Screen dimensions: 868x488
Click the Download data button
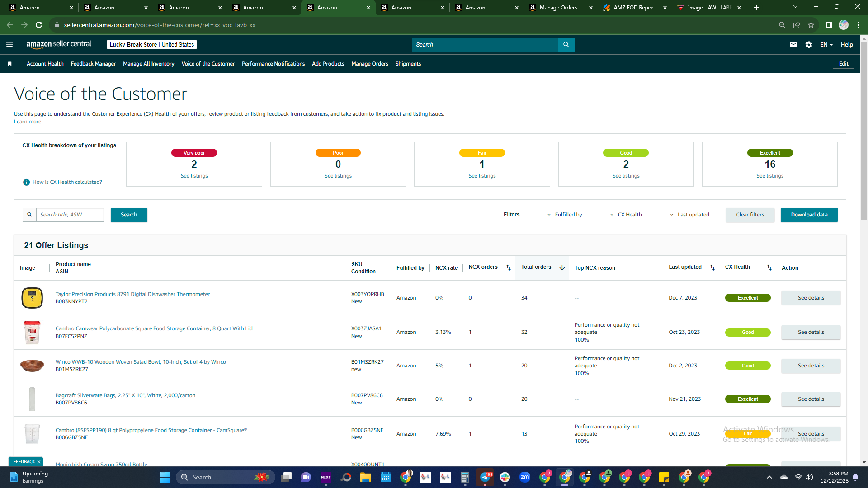tap(809, 215)
